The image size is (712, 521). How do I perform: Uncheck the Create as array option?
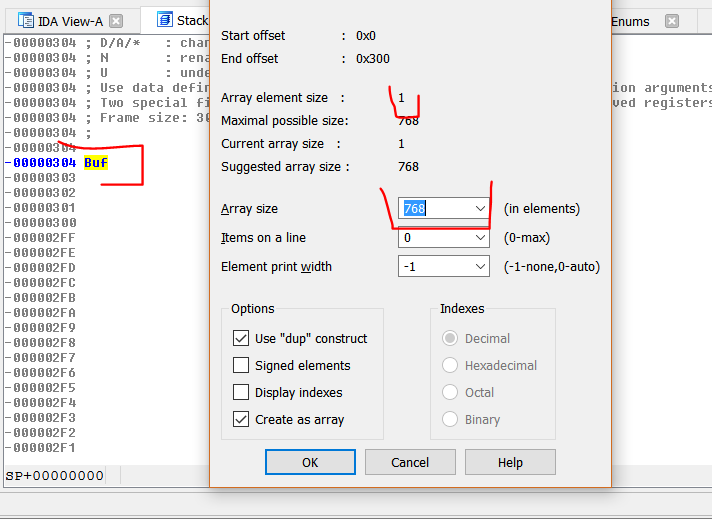(241, 420)
